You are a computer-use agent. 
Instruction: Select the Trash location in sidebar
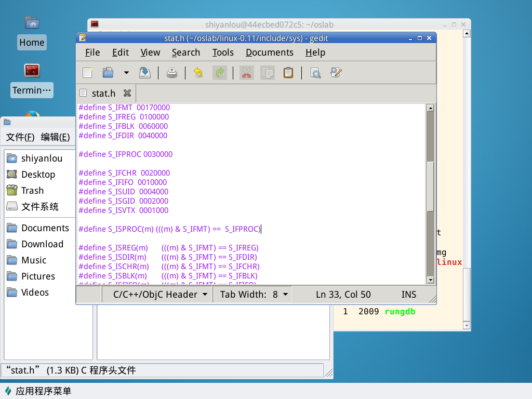[x=32, y=191]
